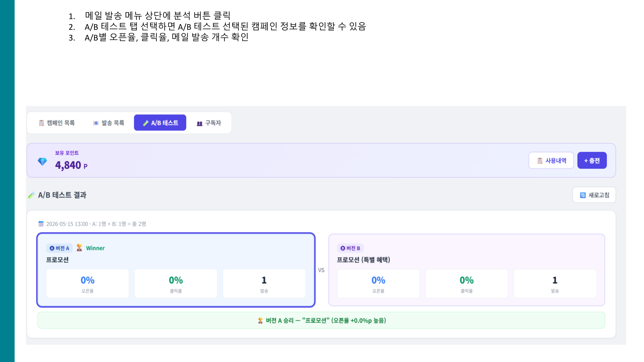Click the 2026-05-15 13:00 summary line
644x362 pixels.
(x=96, y=224)
